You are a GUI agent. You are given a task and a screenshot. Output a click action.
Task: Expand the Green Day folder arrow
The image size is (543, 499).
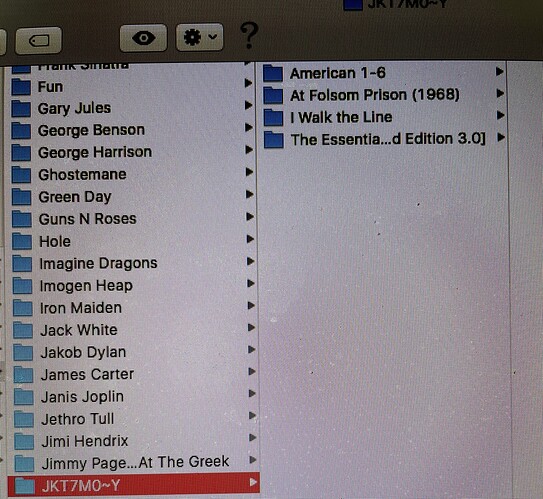[249, 194]
